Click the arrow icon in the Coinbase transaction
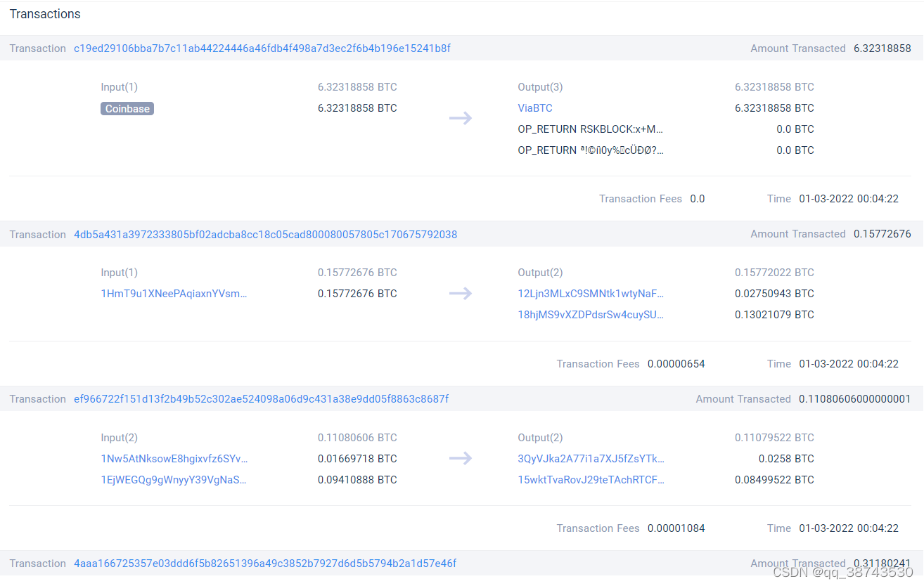The width and height of the screenshot is (924, 586). [x=461, y=118]
